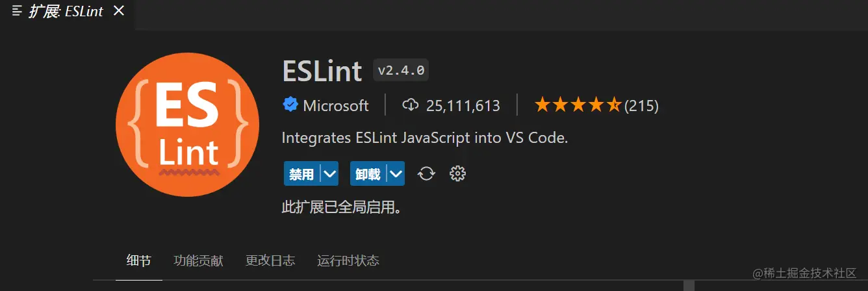This screenshot has width=868, height=291.
Task: Expand the arrow next to 卸载
Action: pyautogui.click(x=396, y=173)
